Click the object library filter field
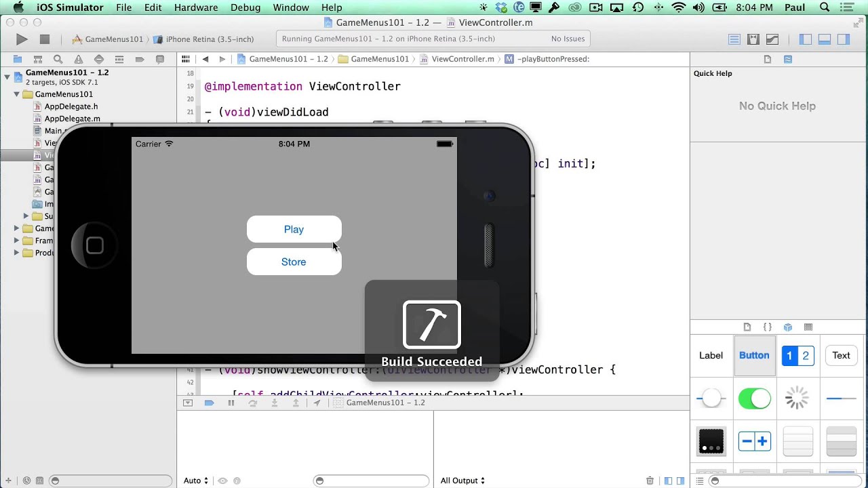The height and width of the screenshot is (488, 868). 785,481
